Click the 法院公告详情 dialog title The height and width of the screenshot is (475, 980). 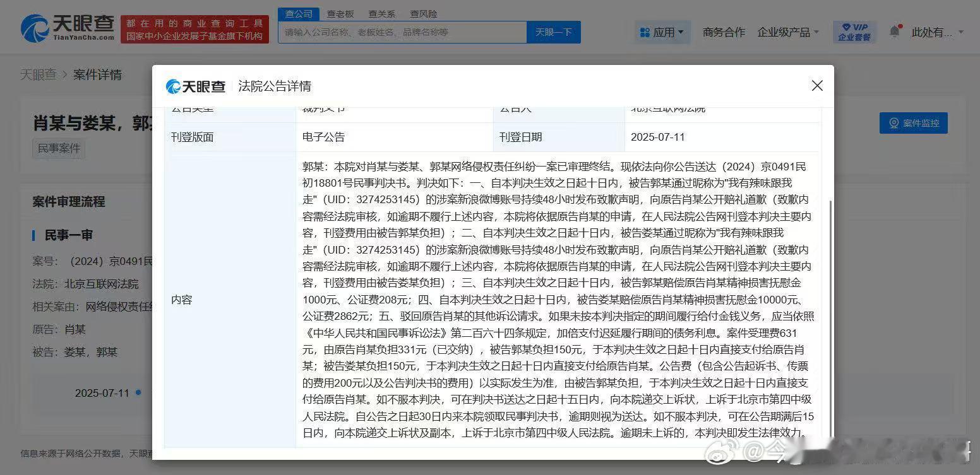275,86
